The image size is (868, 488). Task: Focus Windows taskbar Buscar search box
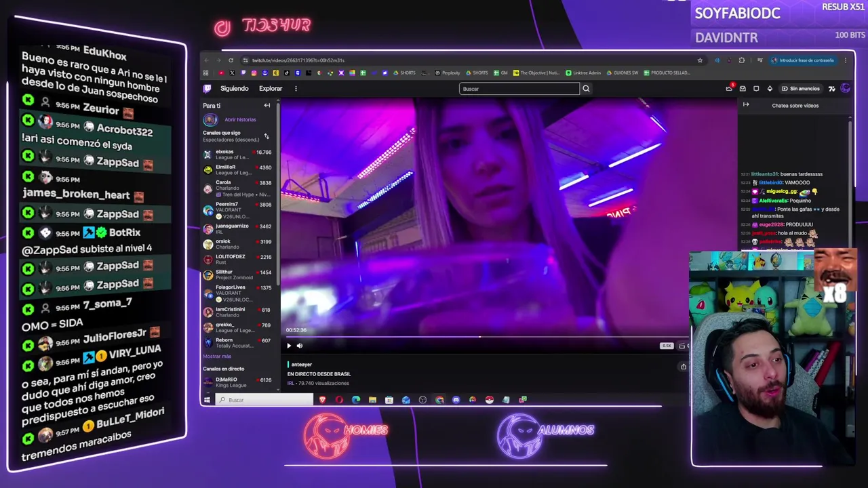[x=264, y=400]
